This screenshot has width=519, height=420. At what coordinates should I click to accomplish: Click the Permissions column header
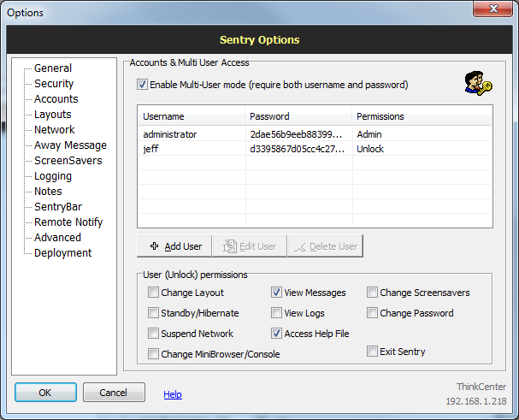tap(422, 116)
